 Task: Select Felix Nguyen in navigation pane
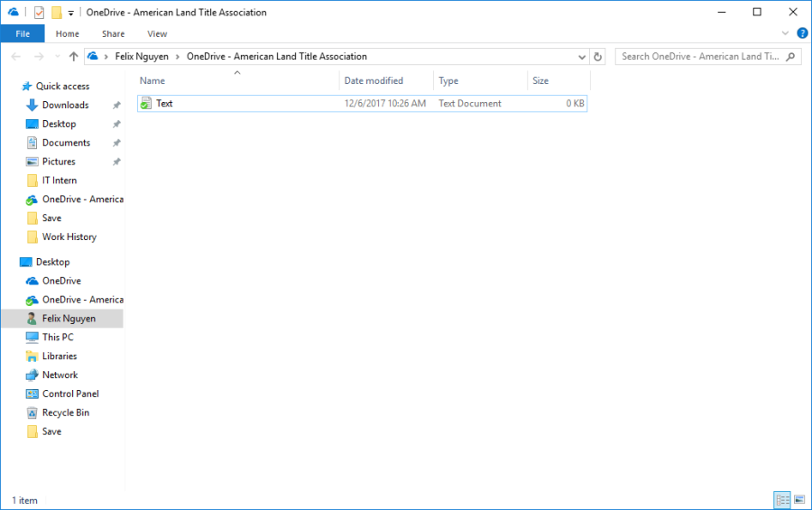pyautogui.click(x=69, y=319)
